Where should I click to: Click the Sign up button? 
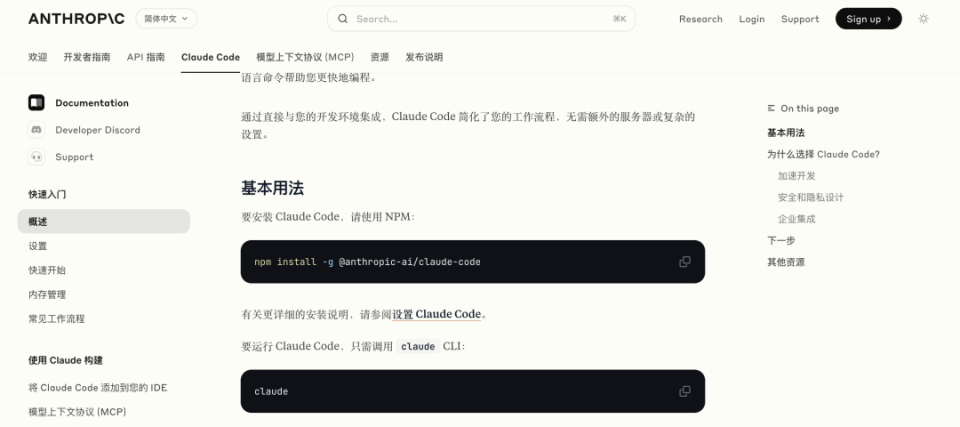[x=868, y=18]
